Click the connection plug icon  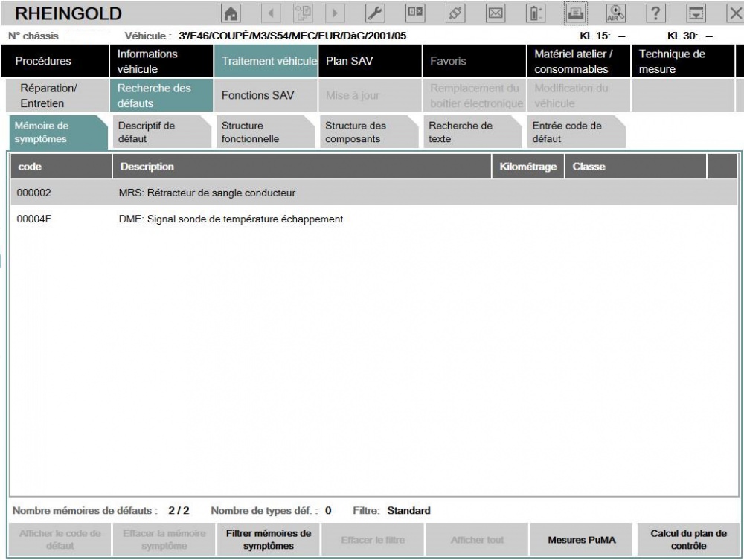coord(455,13)
